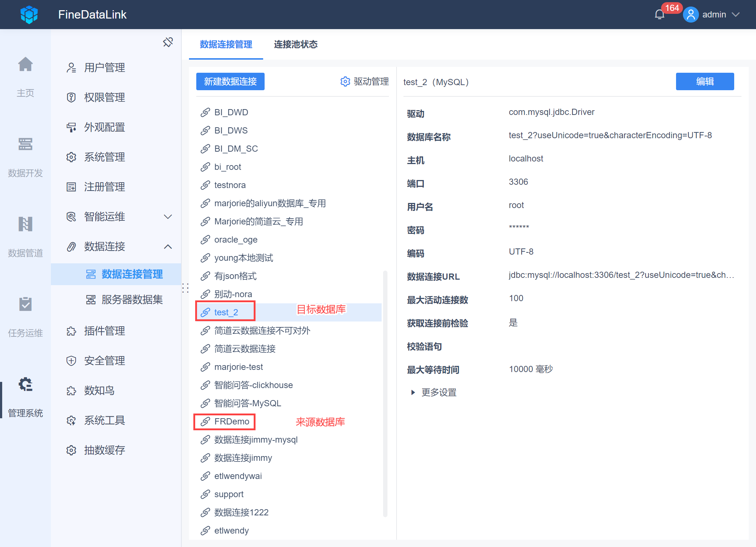
Task: Click the FineDataLink logo icon
Action: click(x=29, y=15)
